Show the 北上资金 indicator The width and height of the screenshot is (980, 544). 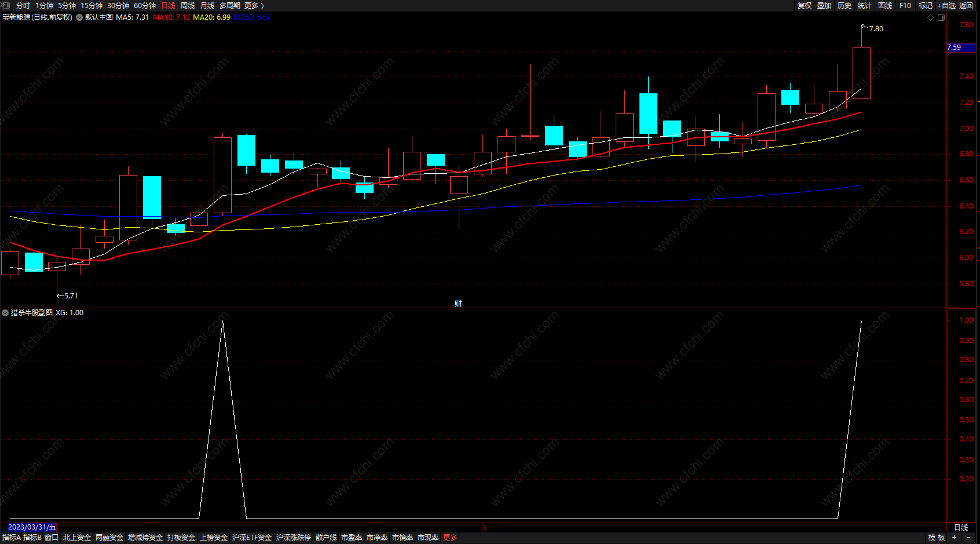pos(77,538)
